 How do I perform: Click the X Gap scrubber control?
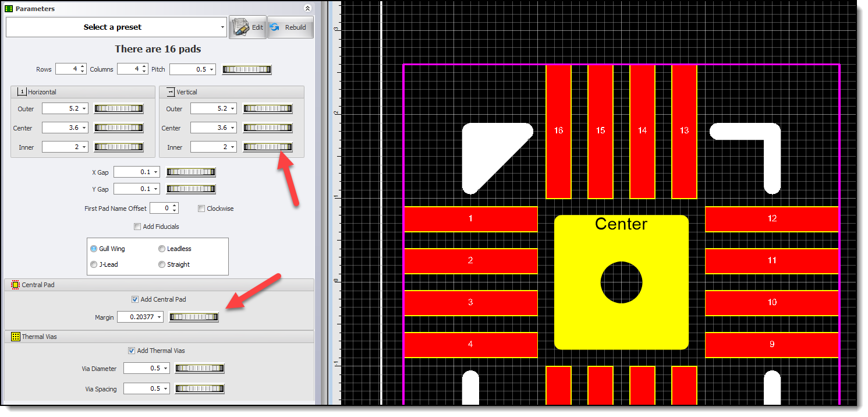(x=191, y=172)
